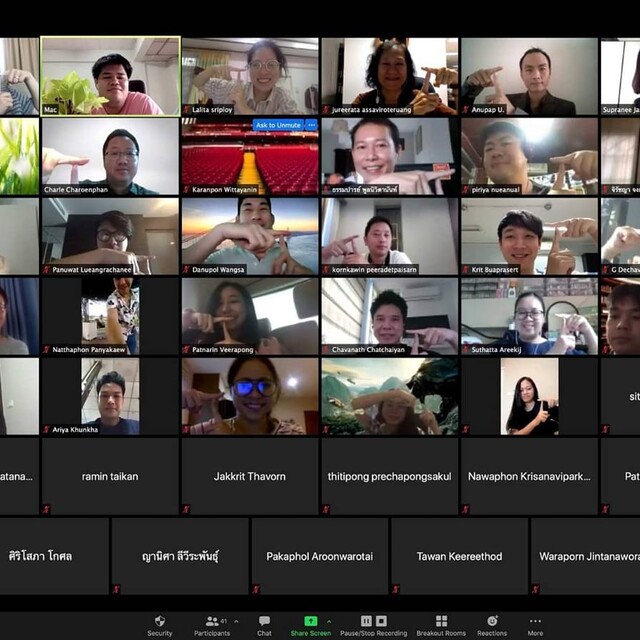The width and height of the screenshot is (640, 640).
Task: Open the Security shield menu
Action: point(160,625)
